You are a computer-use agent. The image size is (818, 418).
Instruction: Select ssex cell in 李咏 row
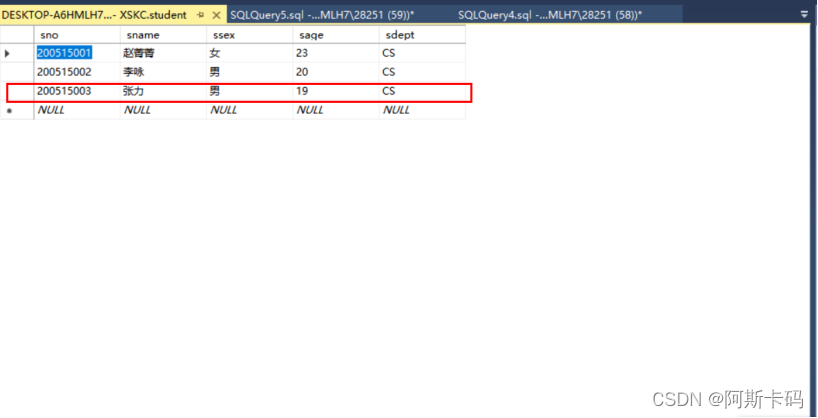click(250, 72)
